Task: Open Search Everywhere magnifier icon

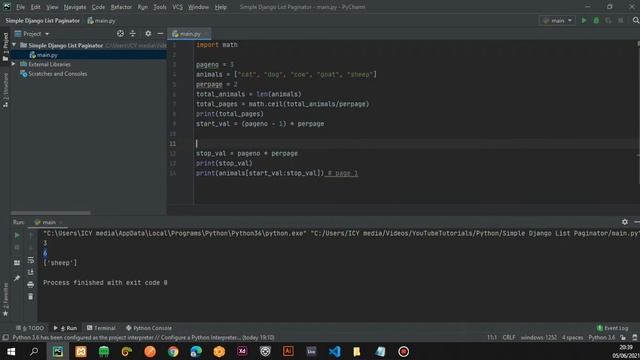Action: 636,20
